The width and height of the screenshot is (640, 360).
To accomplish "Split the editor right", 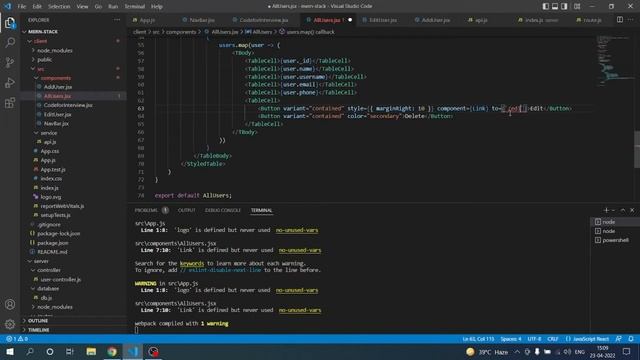I will (x=620, y=20).
